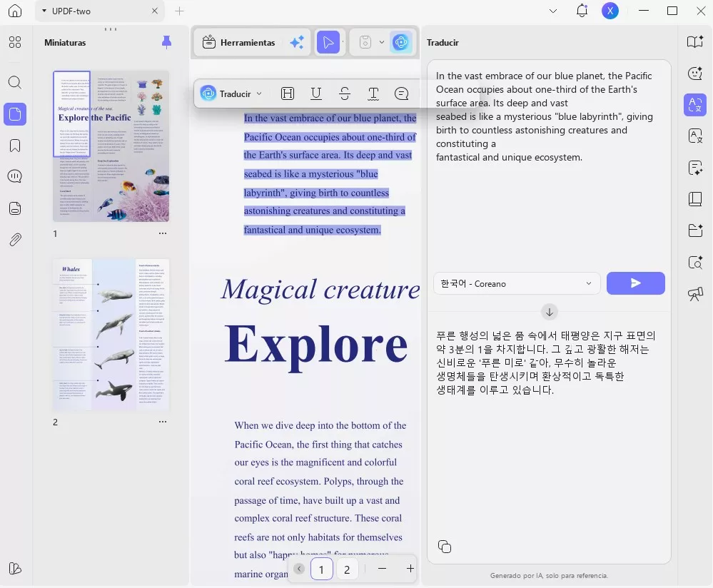
Task: Select the translate panel icon in right sidebar
Action: [695, 105]
